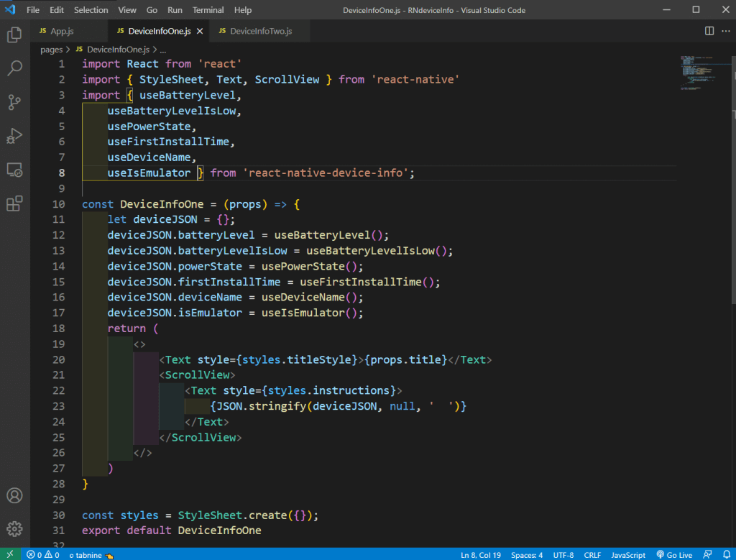Click the split editor right icon
Image resolution: width=736 pixels, height=560 pixels.
pos(709,31)
